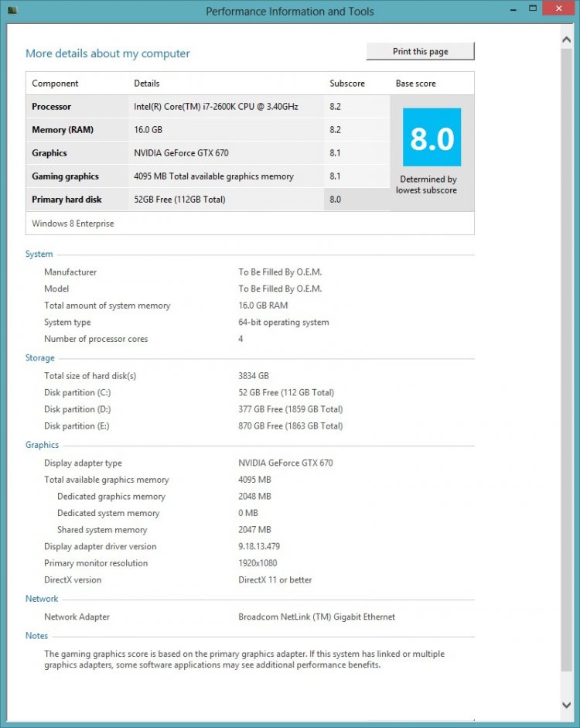The height and width of the screenshot is (728, 580).
Task: Select the Processor row in the score table
Action: tap(51, 107)
